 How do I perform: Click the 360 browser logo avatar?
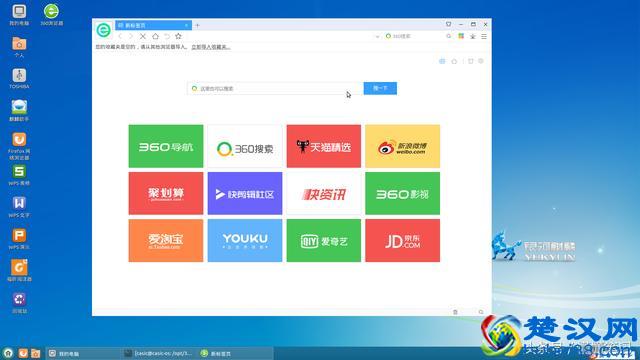(x=104, y=30)
